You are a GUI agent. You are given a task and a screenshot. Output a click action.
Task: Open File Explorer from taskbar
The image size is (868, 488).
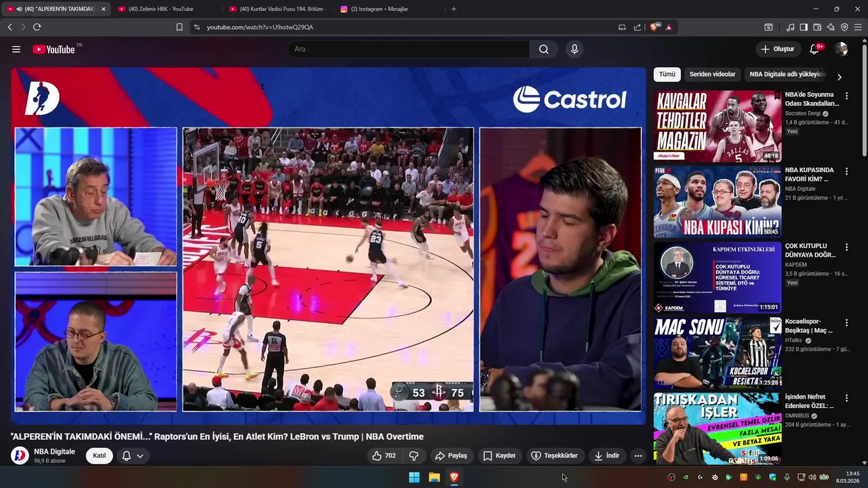coord(434,477)
